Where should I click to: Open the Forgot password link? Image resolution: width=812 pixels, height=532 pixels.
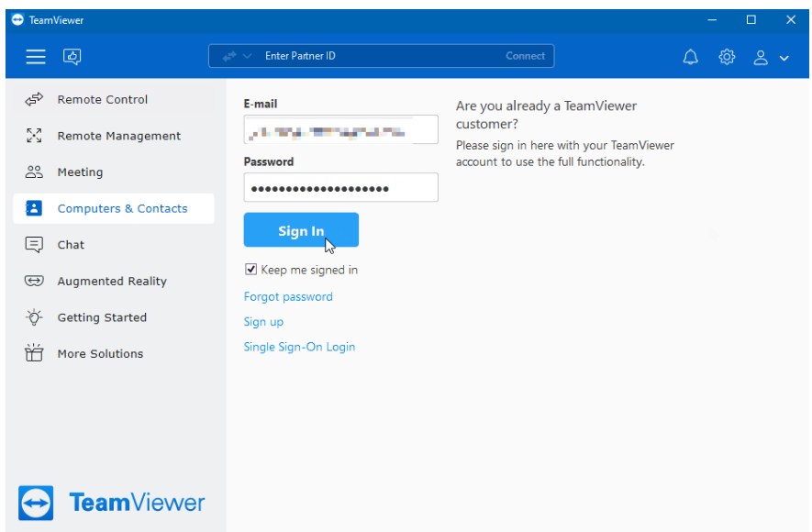pos(288,296)
